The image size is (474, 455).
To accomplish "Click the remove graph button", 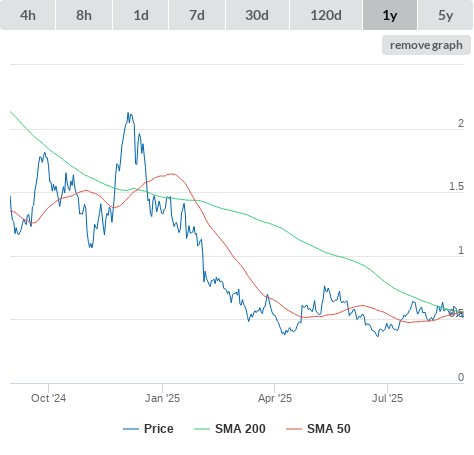I will click(426, 45).
